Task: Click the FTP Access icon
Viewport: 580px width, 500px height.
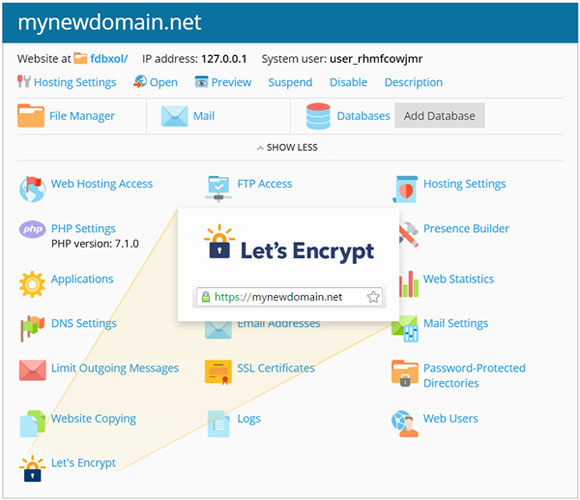Action: click(218, 189)
